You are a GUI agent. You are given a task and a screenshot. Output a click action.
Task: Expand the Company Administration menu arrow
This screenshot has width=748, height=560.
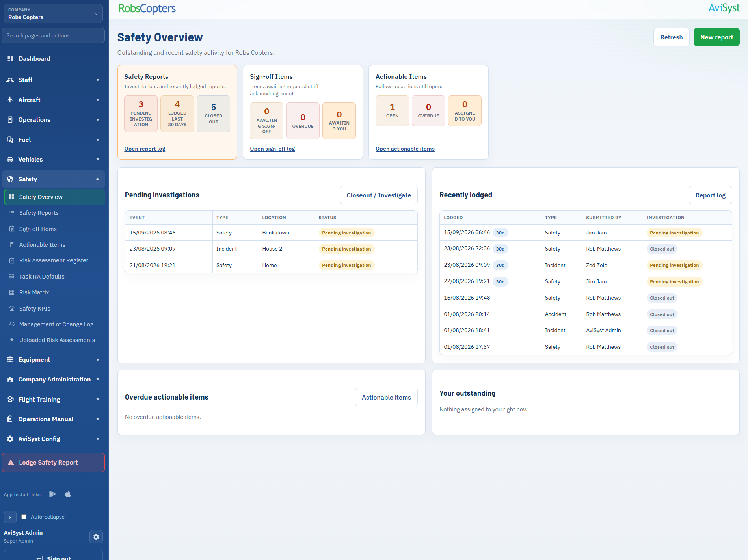(98, 380)
